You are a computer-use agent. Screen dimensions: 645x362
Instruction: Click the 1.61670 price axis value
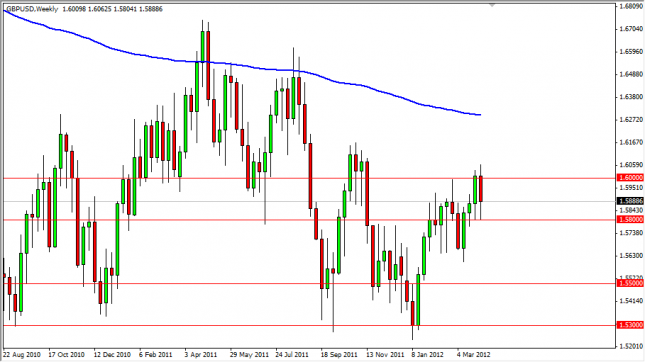[631, 142]
